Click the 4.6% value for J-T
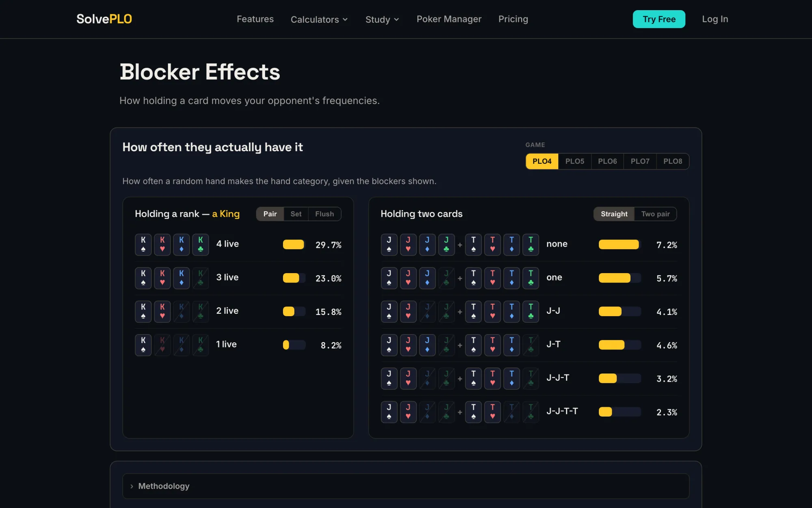The image size is (812, 508). (667, 345)
